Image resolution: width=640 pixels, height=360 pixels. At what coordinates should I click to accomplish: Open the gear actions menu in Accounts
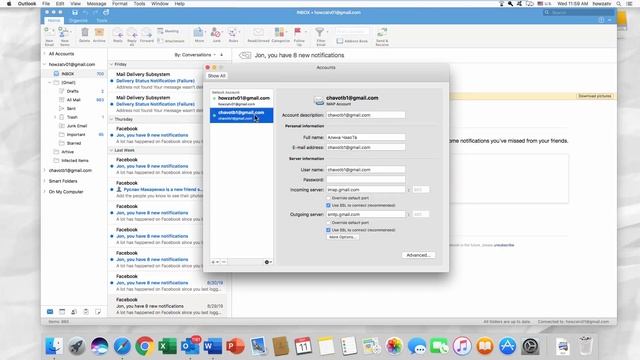pos(268,262)
